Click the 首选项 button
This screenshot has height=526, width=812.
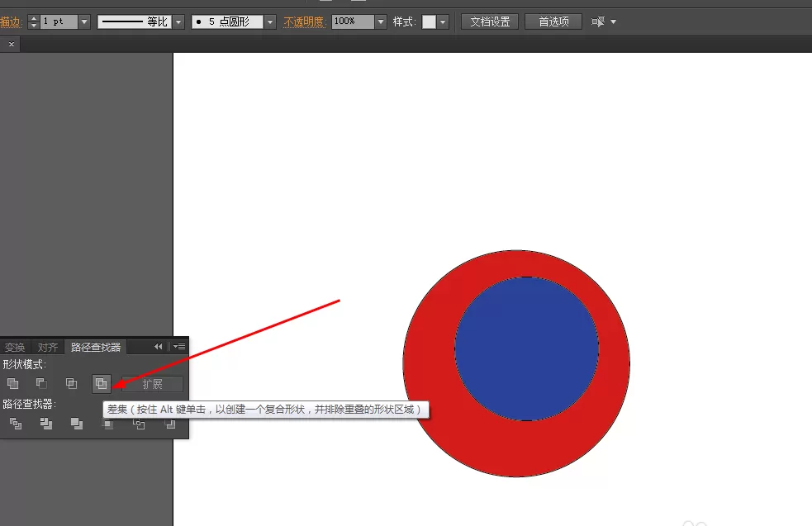[x=553, y=21]
